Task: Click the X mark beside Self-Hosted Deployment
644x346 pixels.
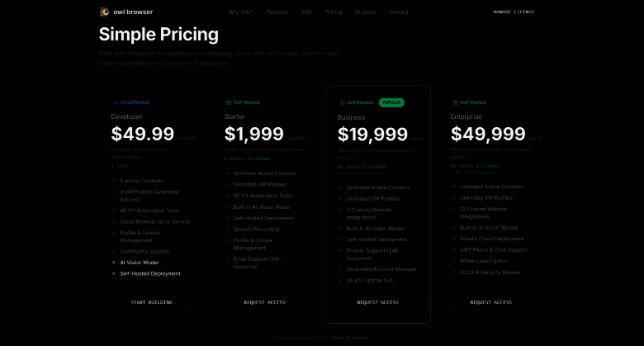Action: [114, 273]
